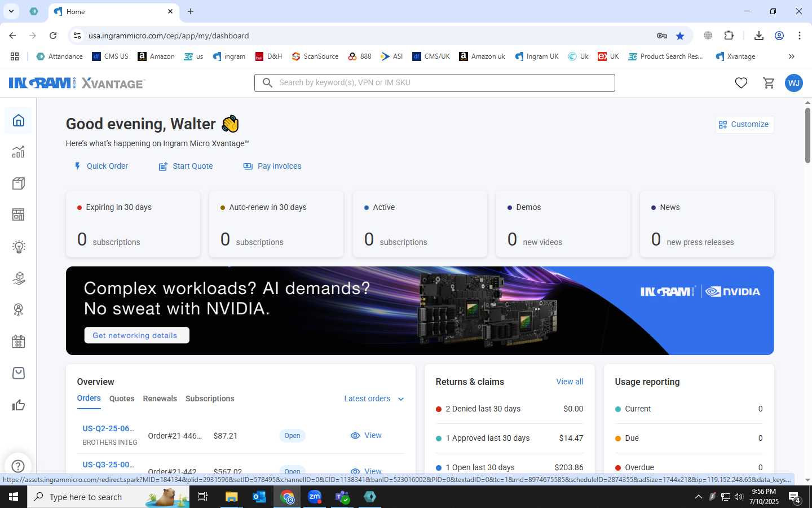This screenshot has height=508, width=812.
Task: Open News press releases card
Action: pos(707,224)
